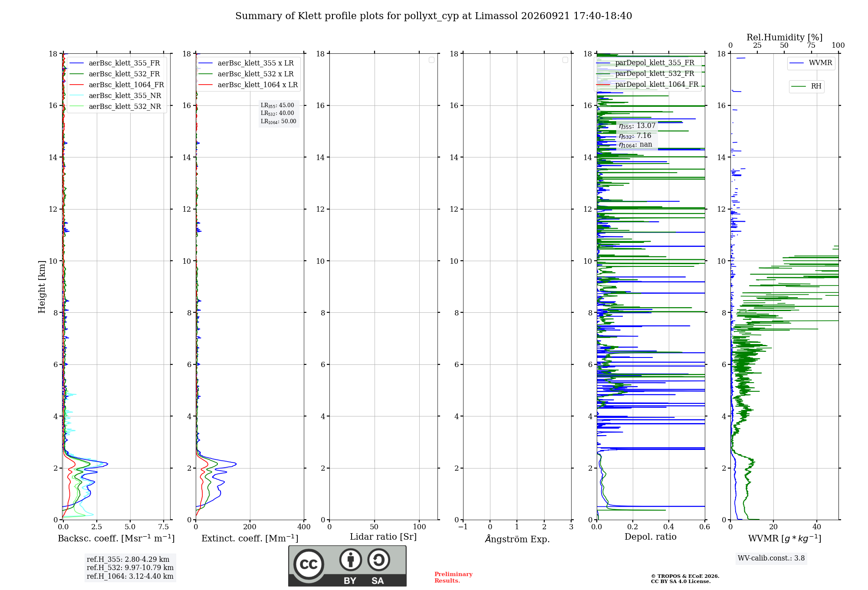Select legend entry aerBsc_klett_532_FR
The image size is (868, 590).
115,74
